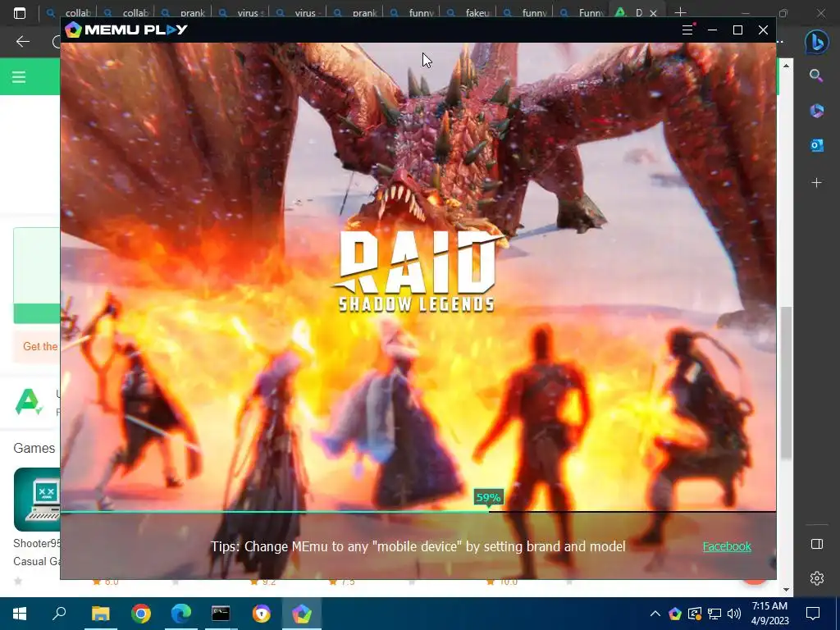Expand the hidden system tray icons
The width and height of the screenshot is (840, 630).
tap(655, 614)
